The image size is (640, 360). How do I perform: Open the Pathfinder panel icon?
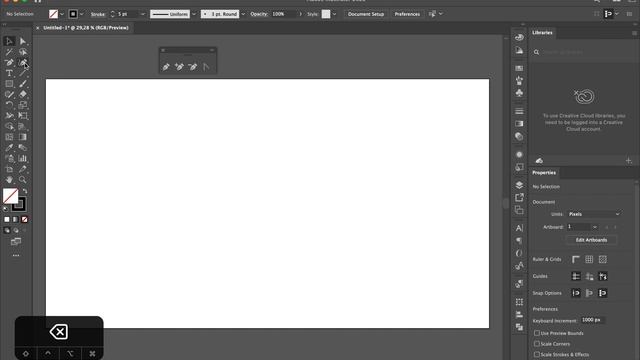point(519,327)
